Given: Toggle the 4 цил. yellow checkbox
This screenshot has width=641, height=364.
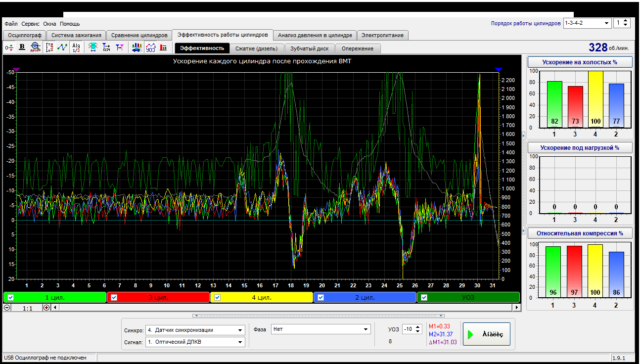Looking at the screenshot, I should tap(218, 297).
